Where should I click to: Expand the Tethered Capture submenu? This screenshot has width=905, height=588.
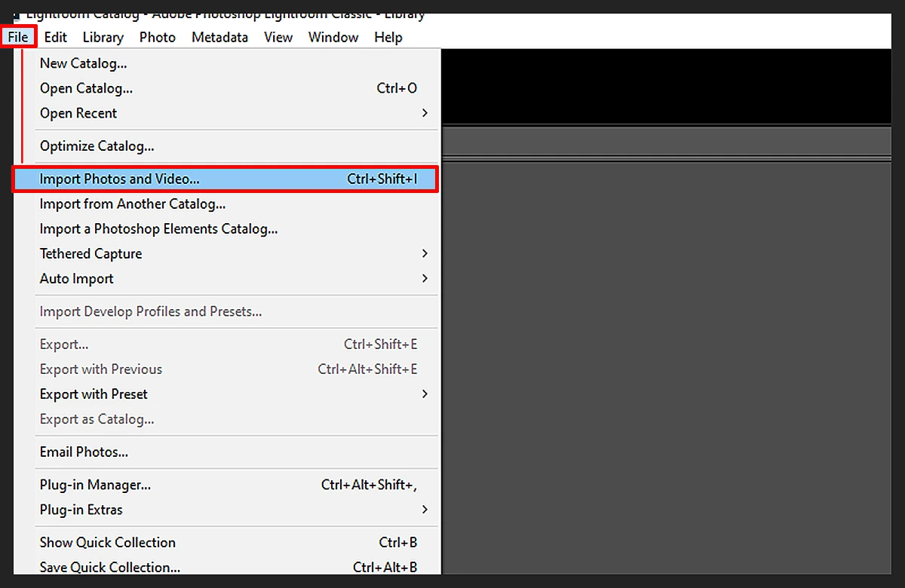coord(90,254)
